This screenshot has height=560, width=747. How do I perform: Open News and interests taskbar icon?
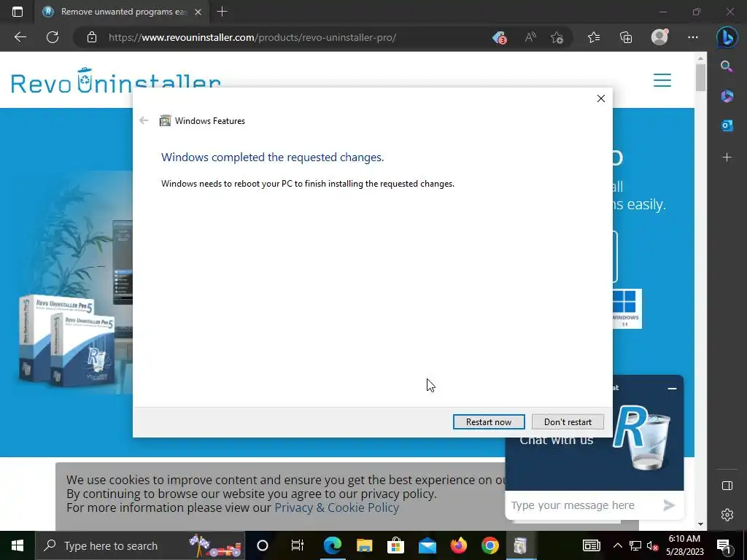pos(591,545)
